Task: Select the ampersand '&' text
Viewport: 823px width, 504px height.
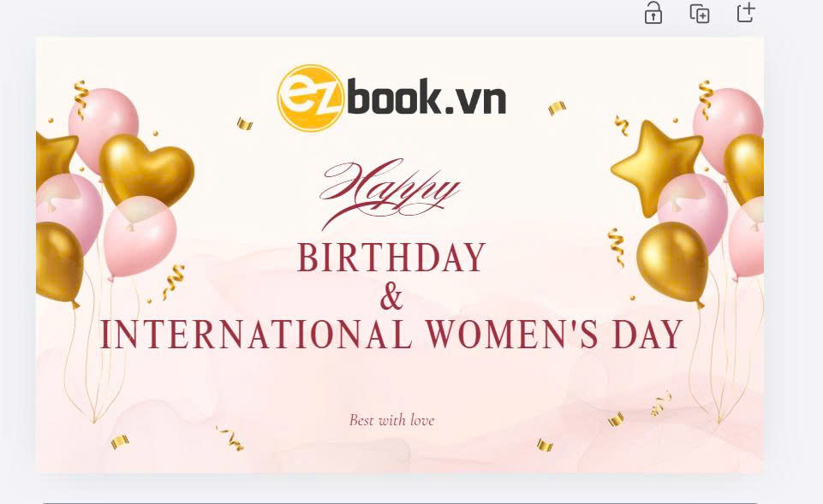Action: (391, 296)
